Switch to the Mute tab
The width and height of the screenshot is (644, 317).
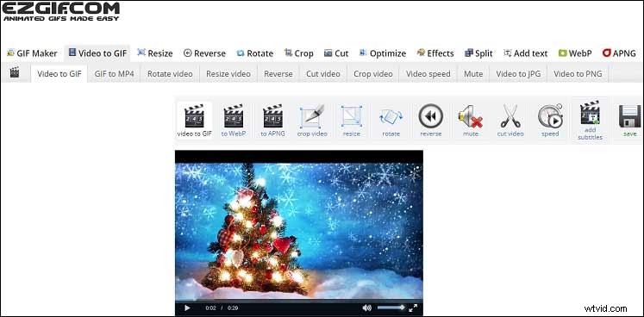[473, 74]
